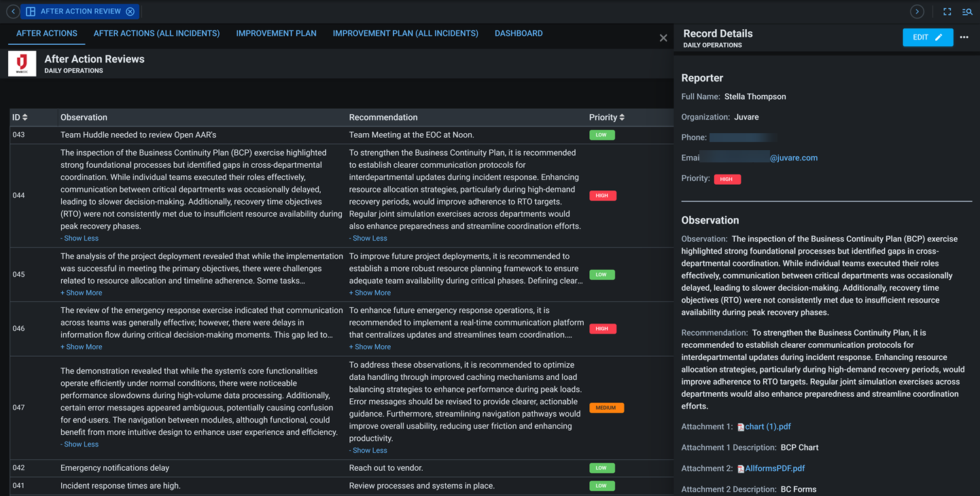Switch to the Improvement Plan tab

pos(276,33)
